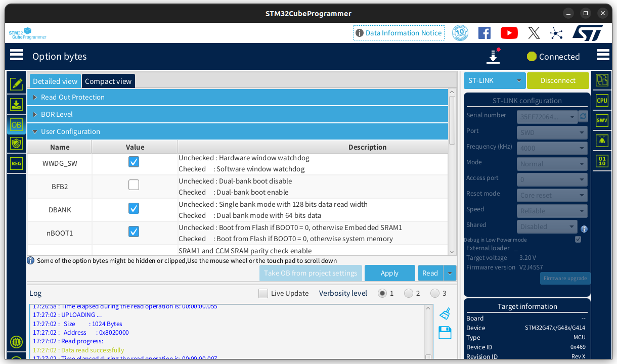This screenshot has width=617, height=364.
Task: Click the STM32CubeProgrammer logo
Action: click(x=27, y=33)
